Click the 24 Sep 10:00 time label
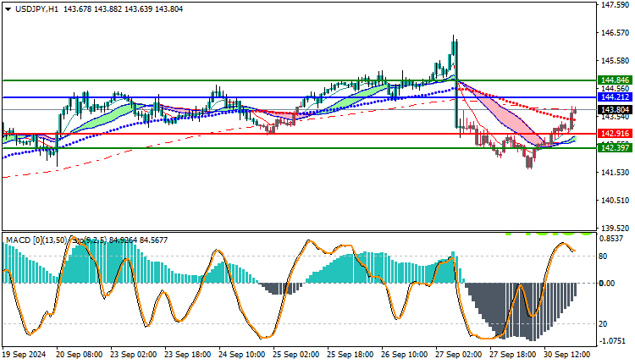The width and height of the screenshot is (635, 364). tap(242, 355)
